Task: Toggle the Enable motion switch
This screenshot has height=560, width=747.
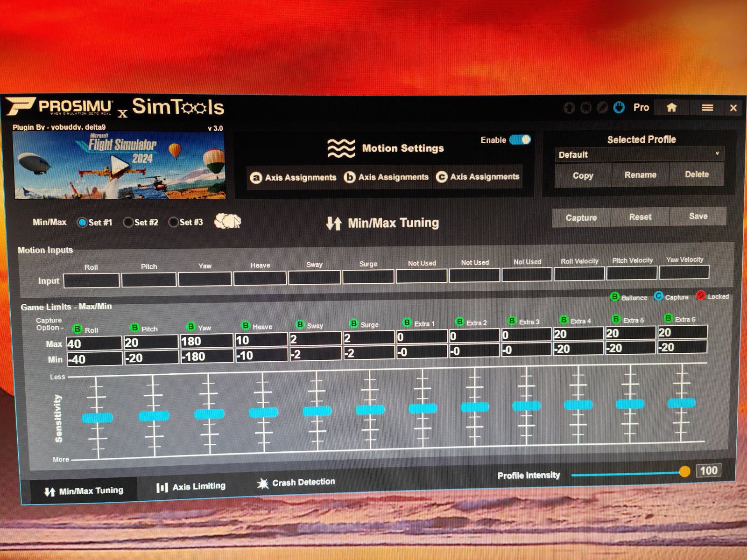Action: click(520, 139)
